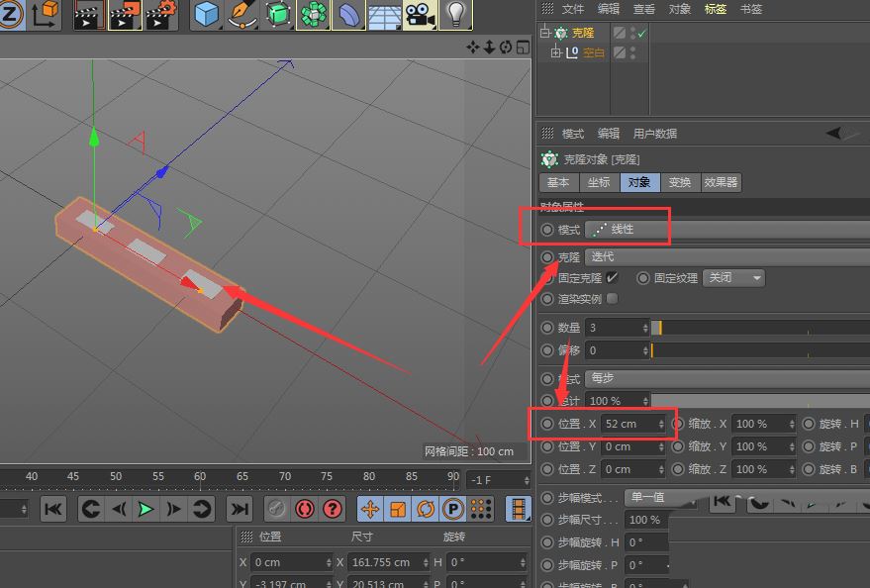870x588 pixels.
Task: Select 克隆 object in object manager
Action: (x=583, y=34)
